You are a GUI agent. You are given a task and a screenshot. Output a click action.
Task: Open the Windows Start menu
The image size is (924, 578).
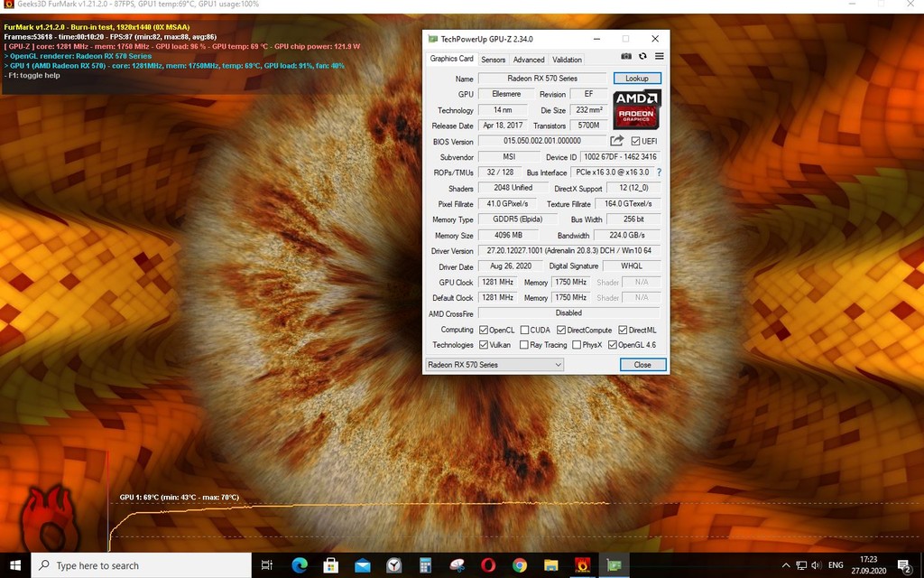[x=15, y=565]
